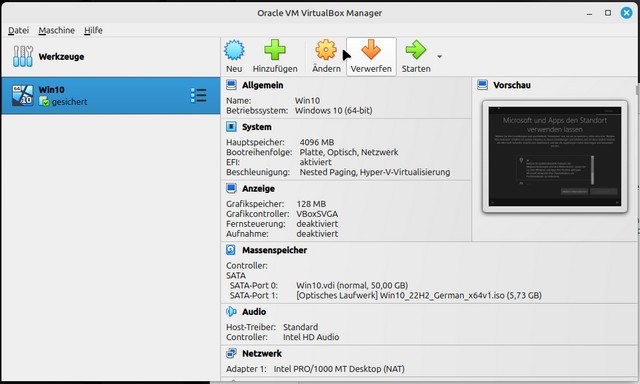
Task: Click the Audio section speaker icon
Action: [231, 311]
